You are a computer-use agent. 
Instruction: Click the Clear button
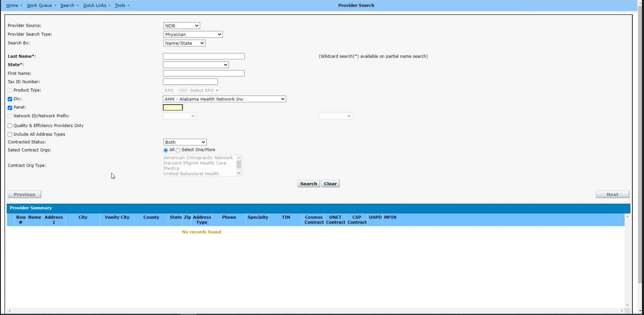click(x=330, y=184)
